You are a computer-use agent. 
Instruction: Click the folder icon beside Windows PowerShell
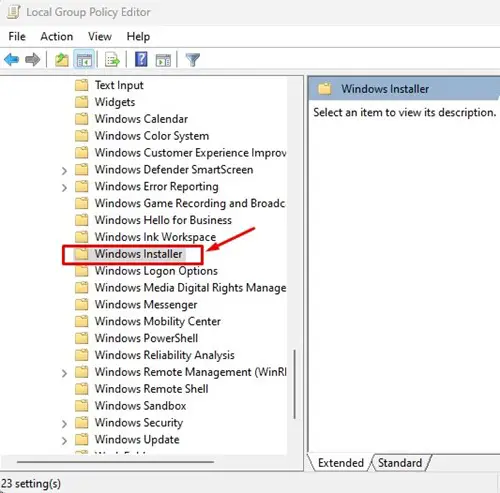click(x=82, y=338)
